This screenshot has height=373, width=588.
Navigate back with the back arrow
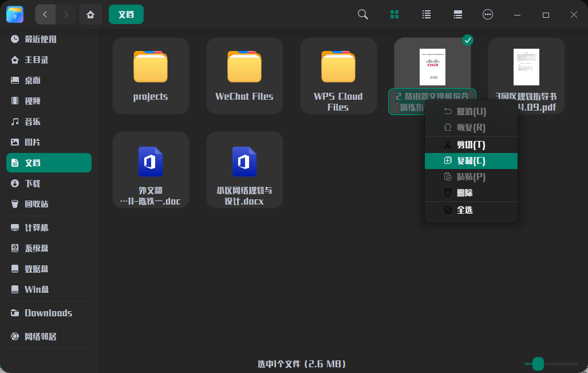(x=45, y=14)
